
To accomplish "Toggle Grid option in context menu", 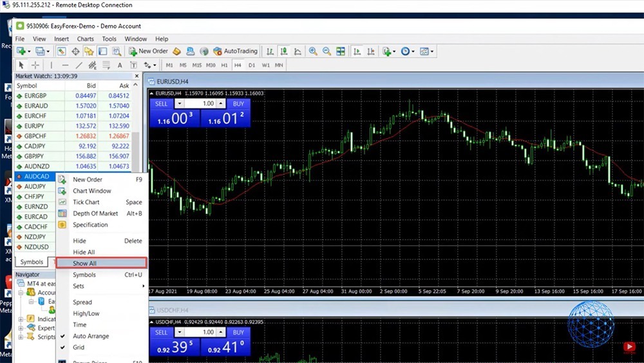I will pyautogui.click(x=102, y=348).
